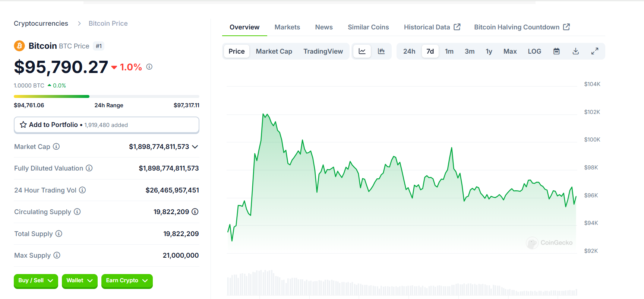
Task: Open Historical Data tab link
Action: (x=432, y=27)
